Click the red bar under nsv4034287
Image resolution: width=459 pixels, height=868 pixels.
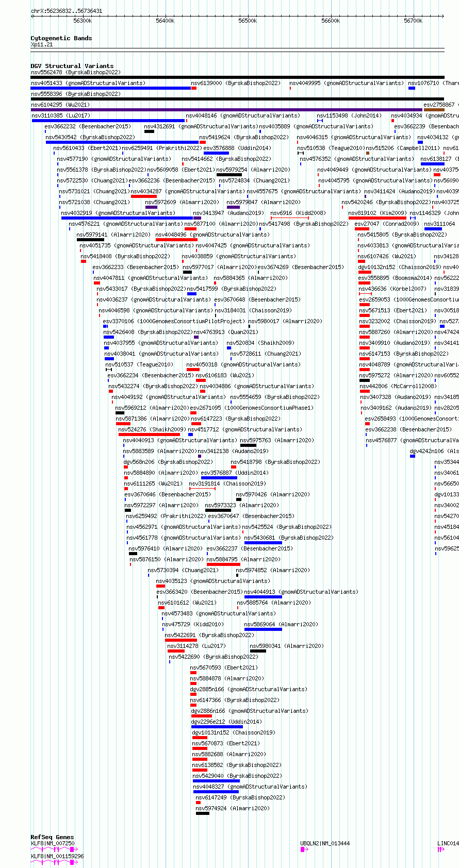tap(144, 196)
